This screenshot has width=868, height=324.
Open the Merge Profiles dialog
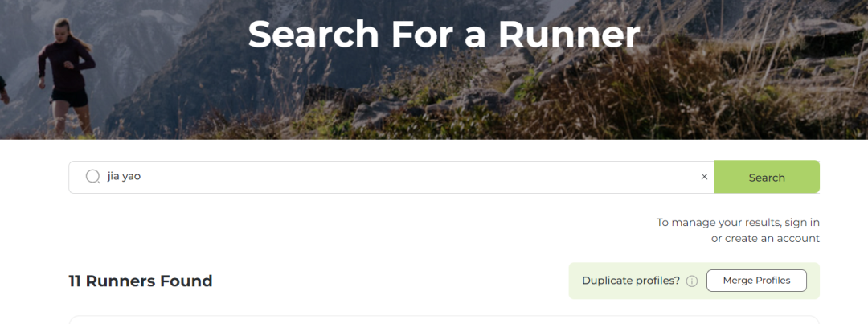pos(756,281)
